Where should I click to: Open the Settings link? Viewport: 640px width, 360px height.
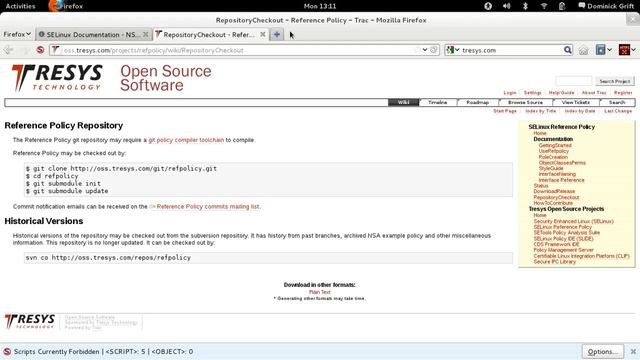click(x=533, y=93)
